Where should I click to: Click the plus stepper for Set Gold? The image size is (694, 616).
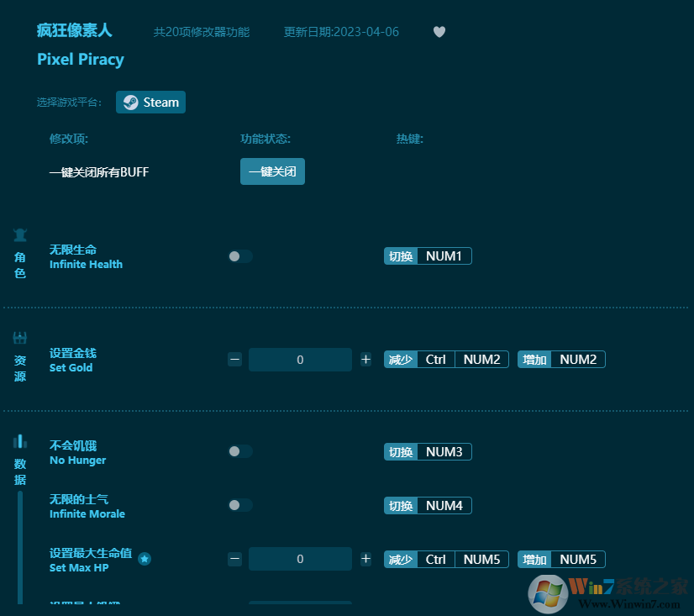365,359
